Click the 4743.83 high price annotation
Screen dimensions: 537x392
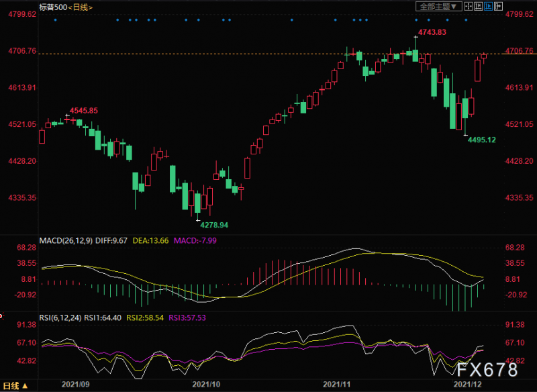coord(432,32)
